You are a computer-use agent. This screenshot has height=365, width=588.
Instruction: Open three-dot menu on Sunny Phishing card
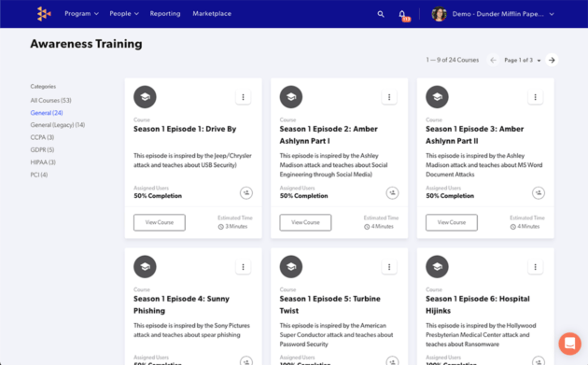[243, 267]
